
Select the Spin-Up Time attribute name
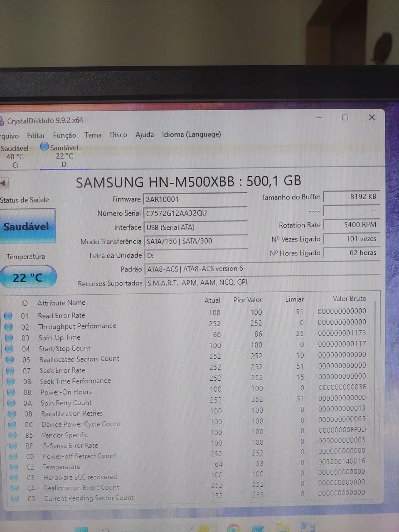(x=59, y=337)
